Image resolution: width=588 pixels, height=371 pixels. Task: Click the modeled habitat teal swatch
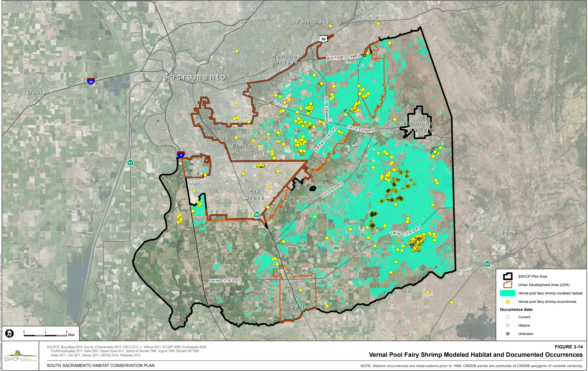(508, 293)
